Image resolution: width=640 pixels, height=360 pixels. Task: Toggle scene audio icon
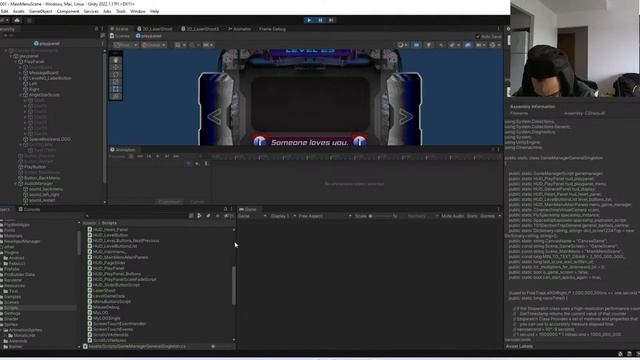(441, 45)
